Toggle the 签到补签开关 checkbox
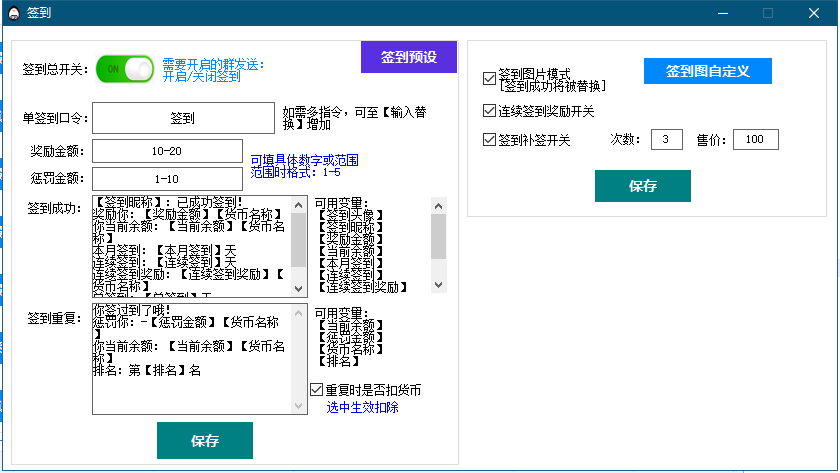Screen dimensions: 840x473 point(489,140)
